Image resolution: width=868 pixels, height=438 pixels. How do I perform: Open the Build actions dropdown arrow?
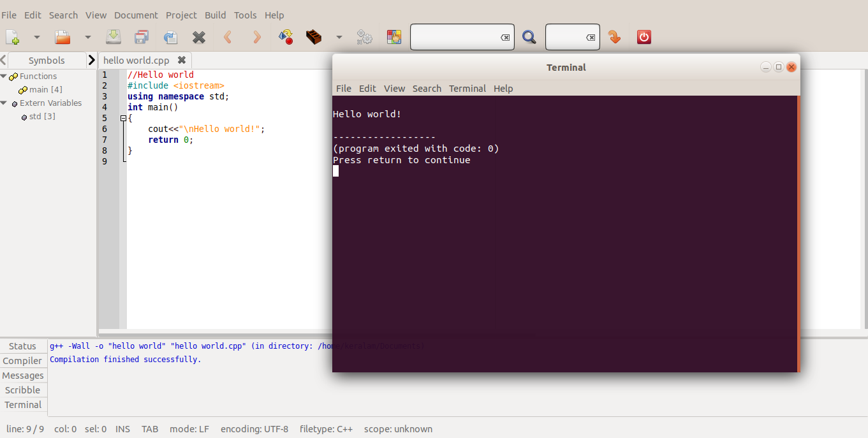tap(339, 37)
